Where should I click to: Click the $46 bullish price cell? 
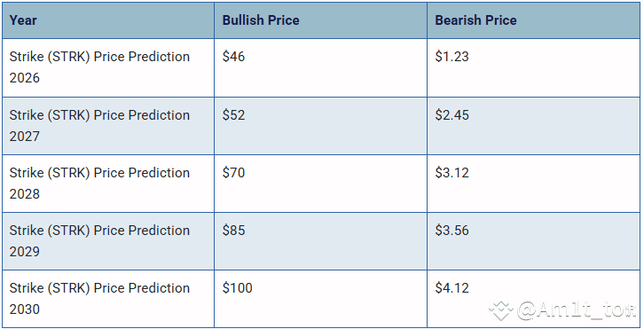(x=320, y=67)
